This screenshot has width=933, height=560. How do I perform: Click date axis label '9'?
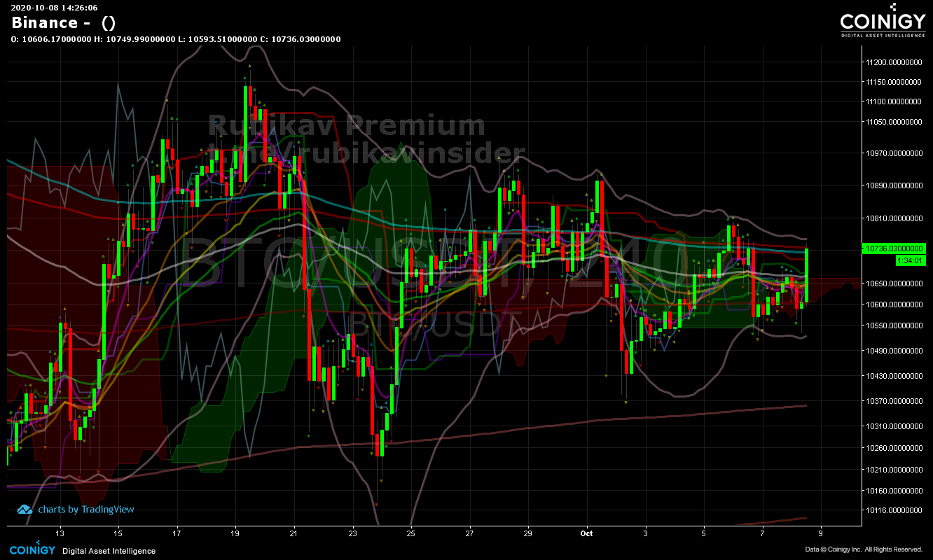820,532
